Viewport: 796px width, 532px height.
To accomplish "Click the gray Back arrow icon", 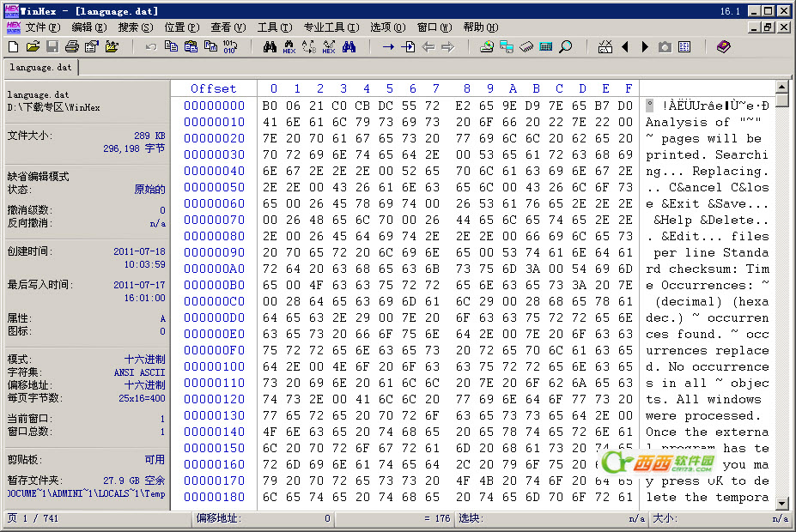I will click(428, 47).
